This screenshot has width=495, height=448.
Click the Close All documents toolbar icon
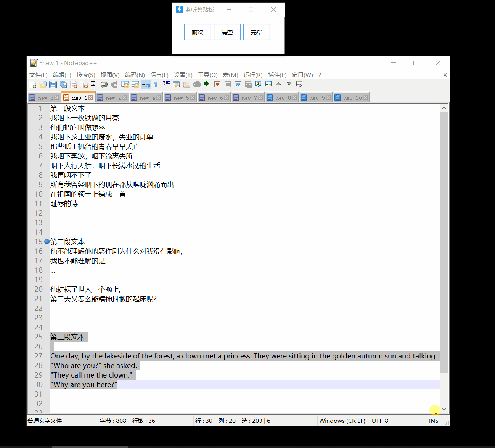[x=84, y=84]
